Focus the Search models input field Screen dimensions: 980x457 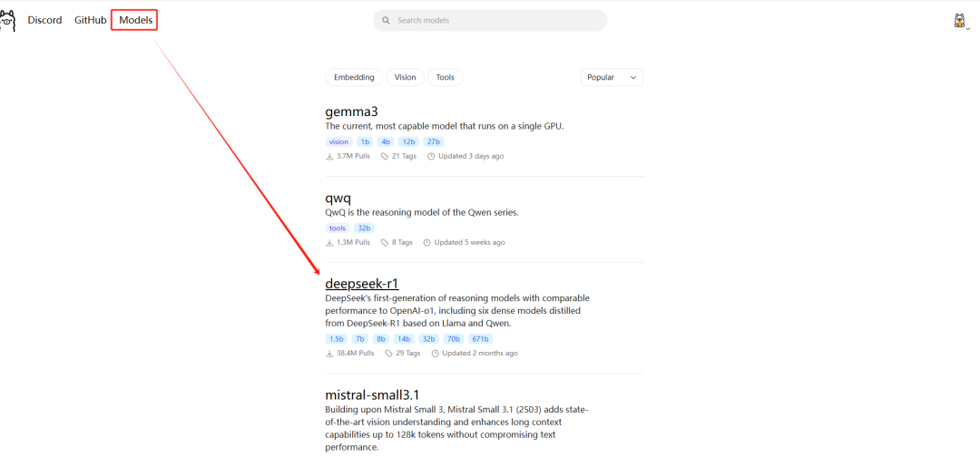[495, 20]
